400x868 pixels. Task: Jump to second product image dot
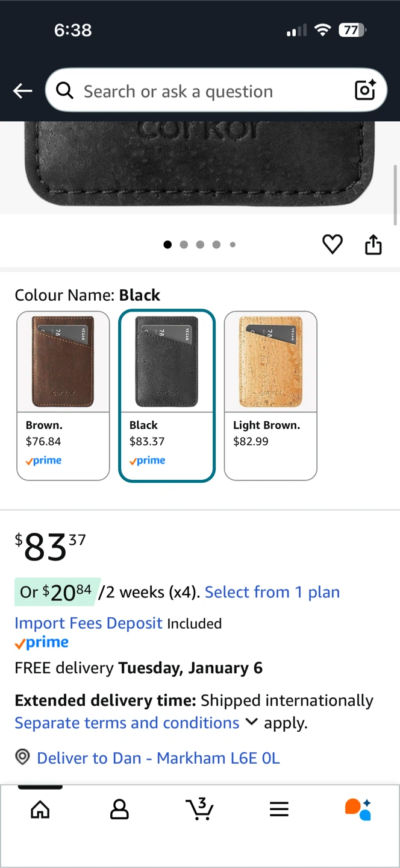(x=184, y=245)
